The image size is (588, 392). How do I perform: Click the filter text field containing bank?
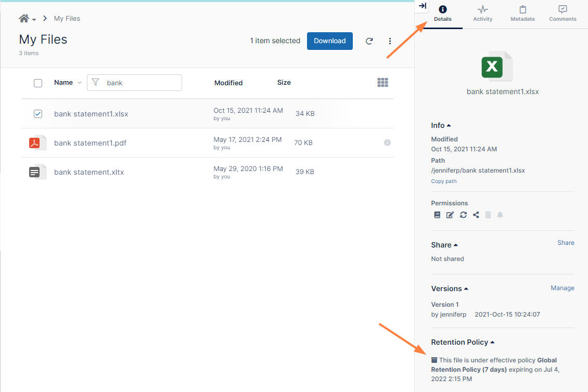pos(141,83)
